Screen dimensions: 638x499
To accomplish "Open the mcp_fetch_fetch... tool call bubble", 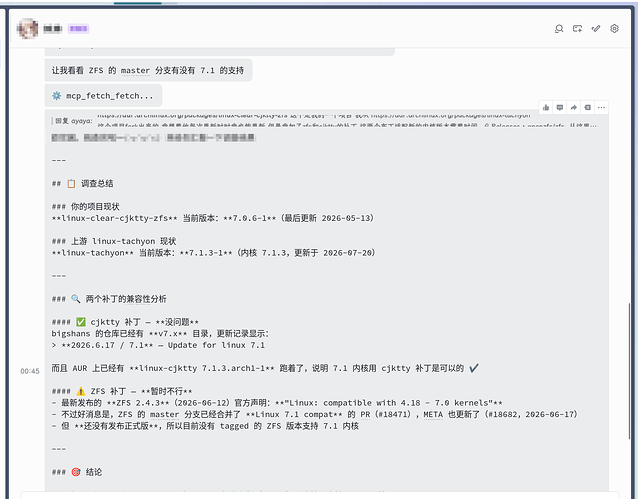I will 103,96.
